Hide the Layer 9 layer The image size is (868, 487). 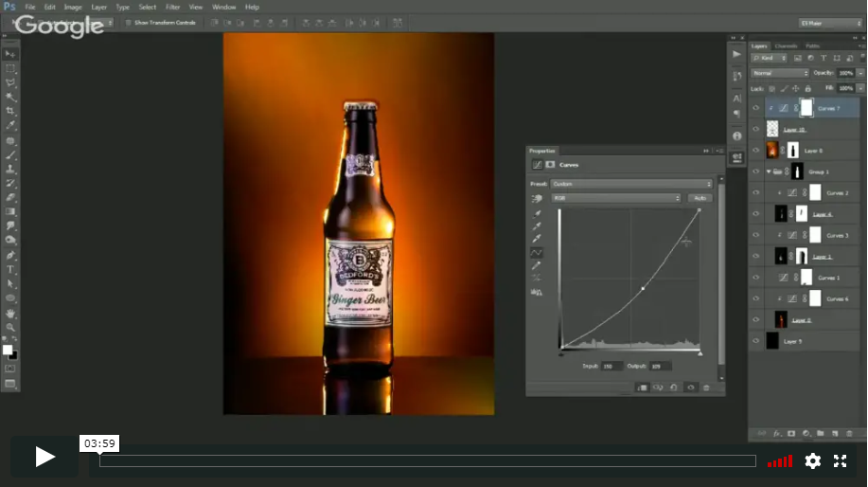coord(755,341)
